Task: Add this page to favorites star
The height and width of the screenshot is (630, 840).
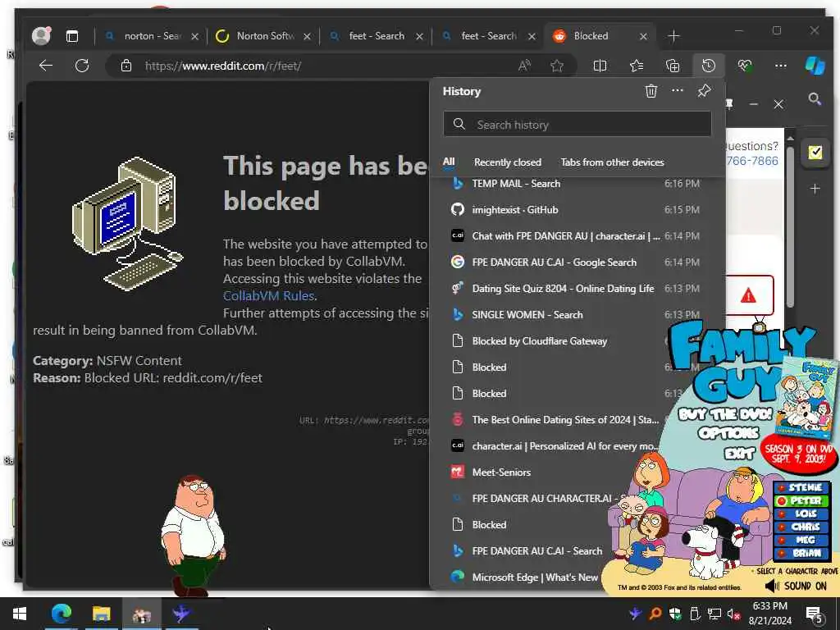Action: tap(557, 66)
